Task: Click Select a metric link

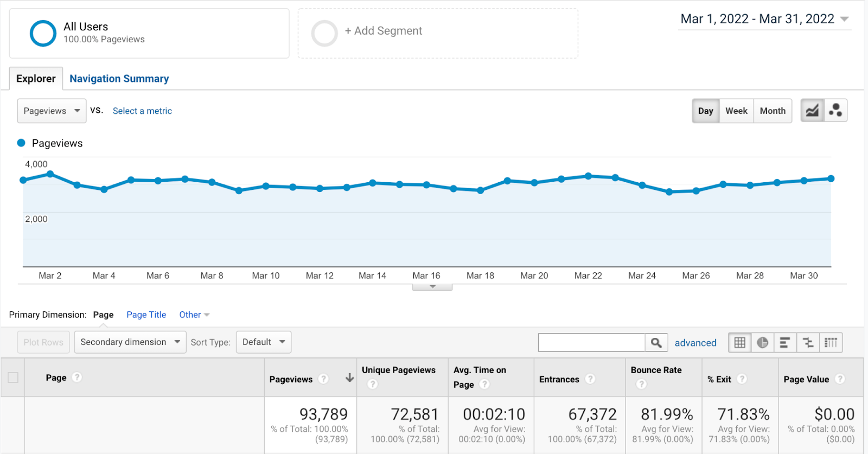Action: coord(142,111)
